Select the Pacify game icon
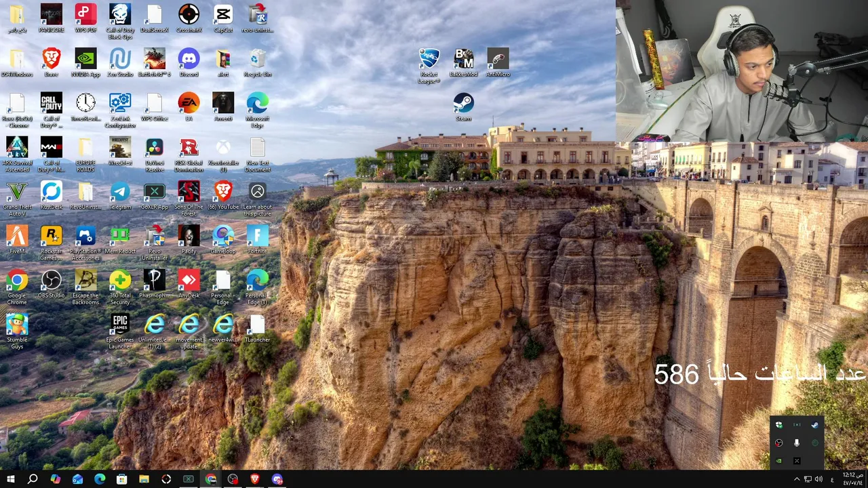Screen dimensions: 868x488 click(189, 239)
